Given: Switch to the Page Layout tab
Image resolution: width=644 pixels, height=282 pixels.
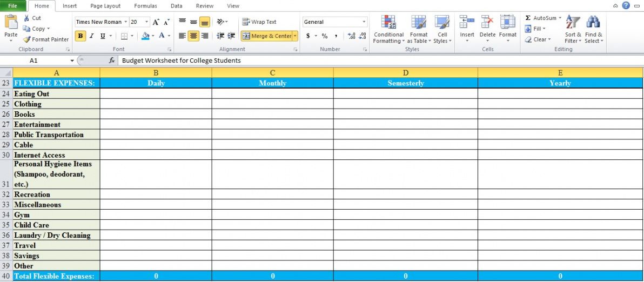Looking at the screenshot, I should 105,6.
